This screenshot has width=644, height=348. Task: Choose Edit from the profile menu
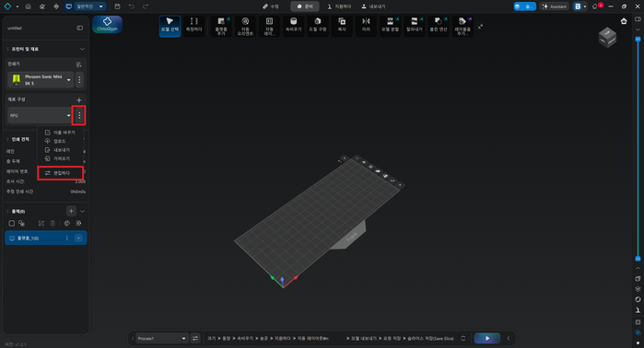(61, 173)
